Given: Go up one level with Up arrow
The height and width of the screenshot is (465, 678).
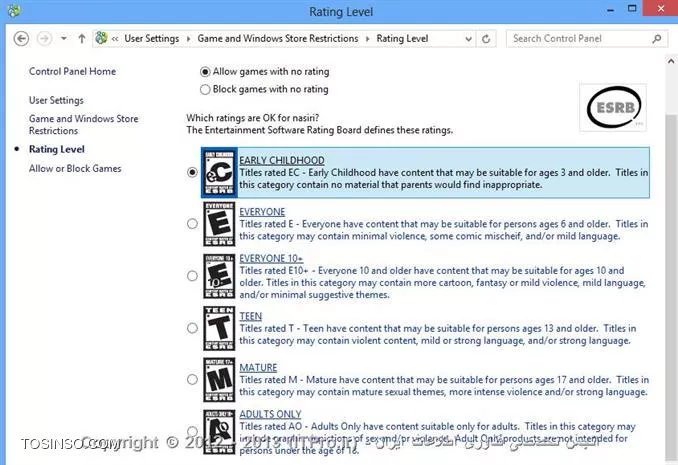Looking at the screenshot, I should (81, 38).
